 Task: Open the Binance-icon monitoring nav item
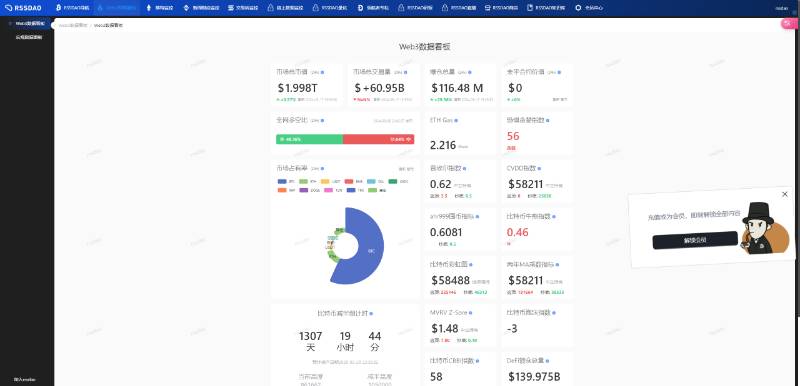(201, 8)
